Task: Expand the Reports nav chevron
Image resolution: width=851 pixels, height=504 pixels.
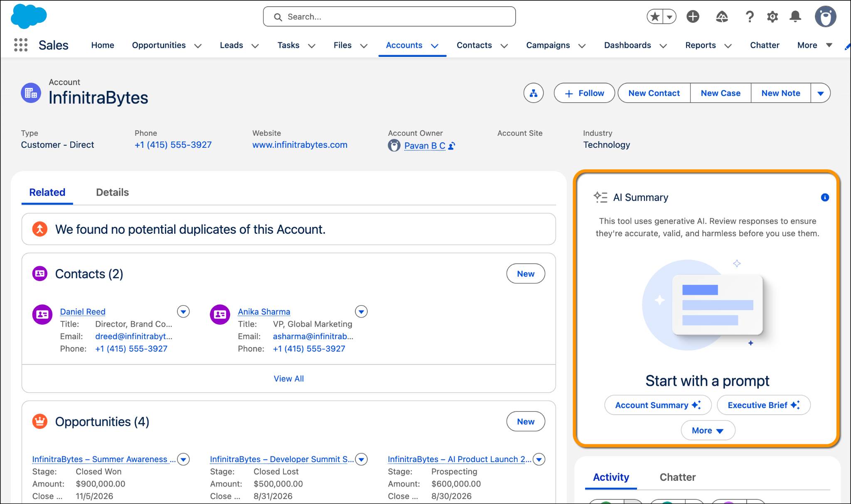Action: click(x=728, y=46)
